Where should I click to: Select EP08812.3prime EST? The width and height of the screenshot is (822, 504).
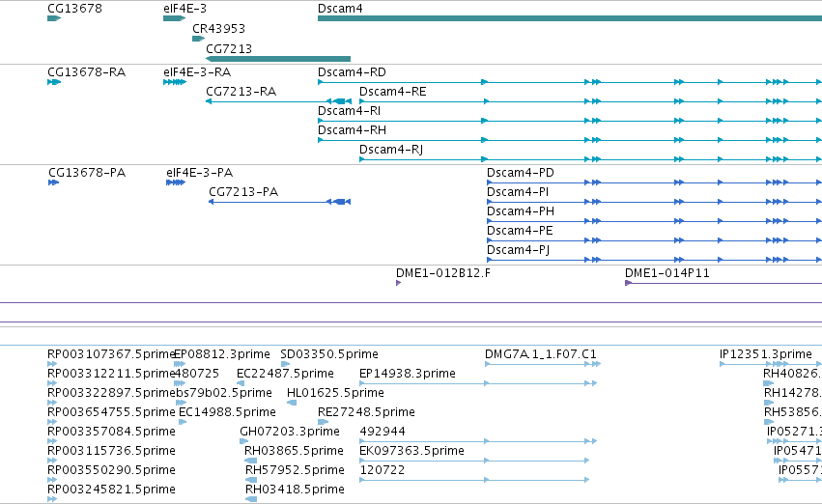pos(222,354)
